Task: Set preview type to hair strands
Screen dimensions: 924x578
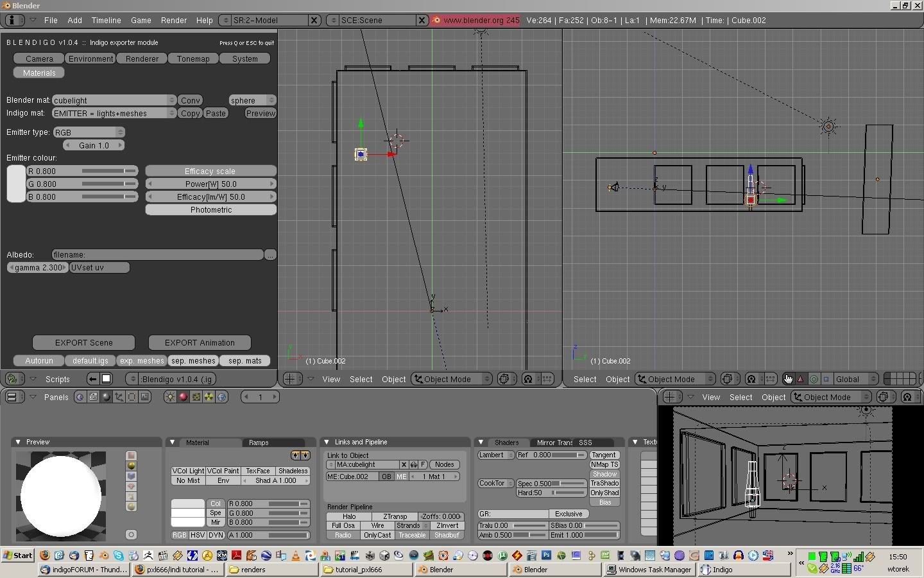Action: point(132,496)
